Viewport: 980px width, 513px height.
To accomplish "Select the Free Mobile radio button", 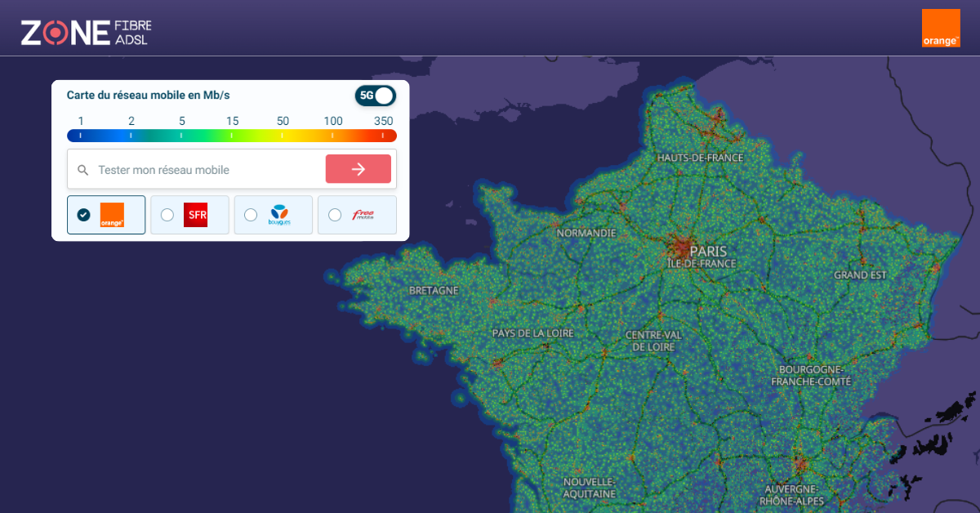I will point(335,214).
